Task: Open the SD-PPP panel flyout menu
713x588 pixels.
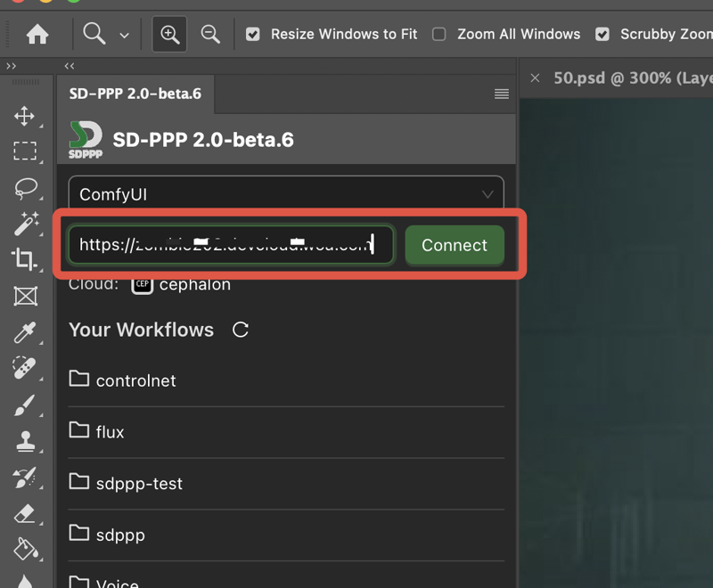Action: pyautogui.click(x=502, y=94)
